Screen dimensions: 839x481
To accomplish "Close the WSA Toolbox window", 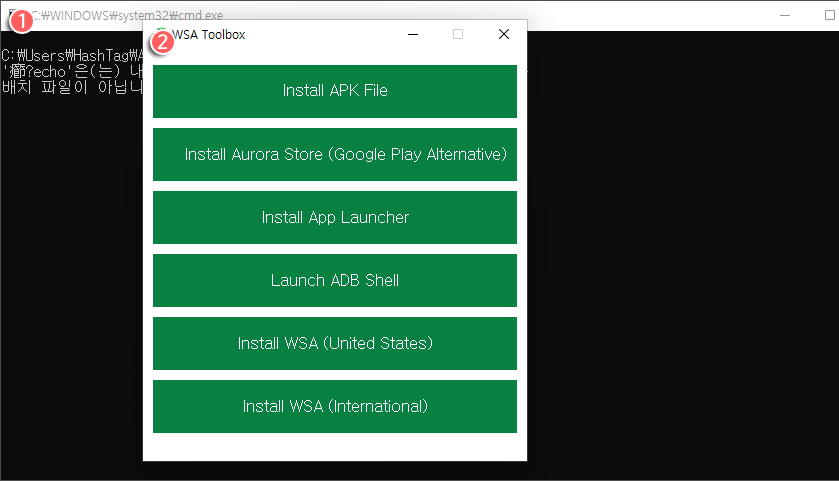I will click(504, 34).
